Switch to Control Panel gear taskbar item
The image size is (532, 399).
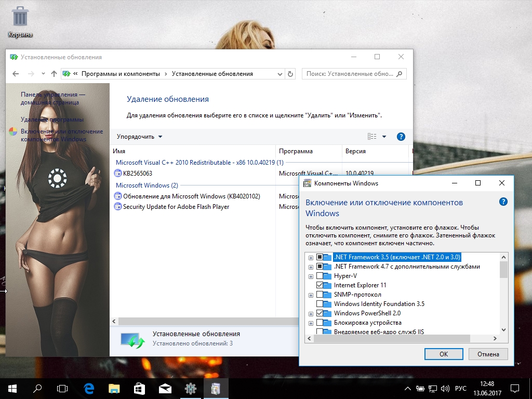click(190, 389)
